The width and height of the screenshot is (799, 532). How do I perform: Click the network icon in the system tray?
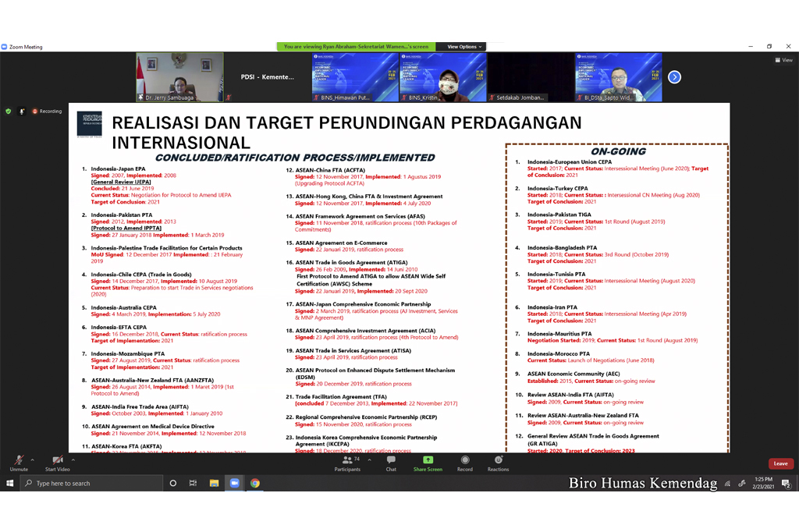coord(727,483)
